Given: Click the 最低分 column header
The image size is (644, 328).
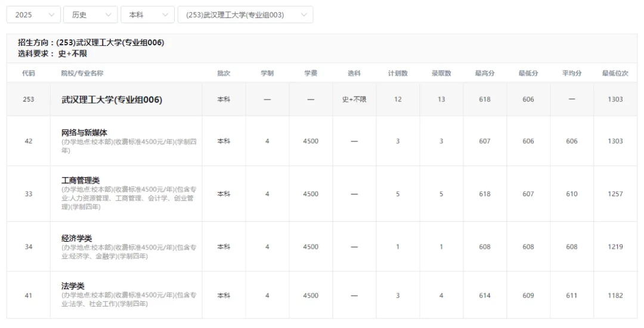Looking at the screenshot, I should pos(528,73).
